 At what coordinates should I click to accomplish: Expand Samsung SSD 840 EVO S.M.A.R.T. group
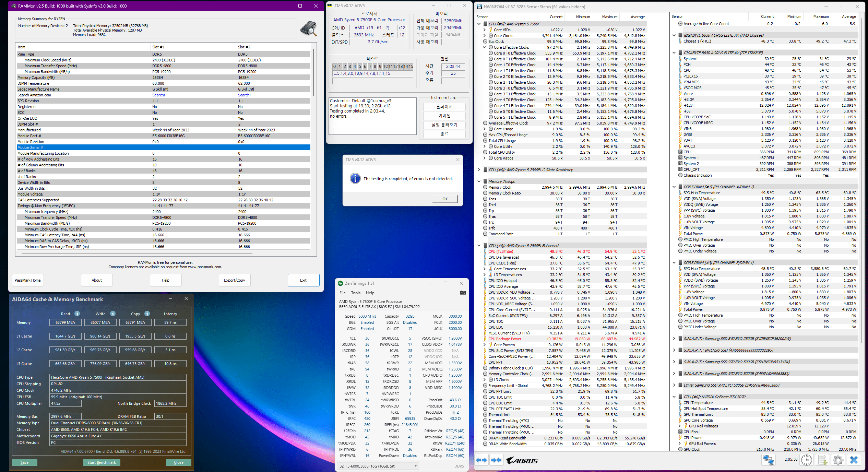(674, 339)
